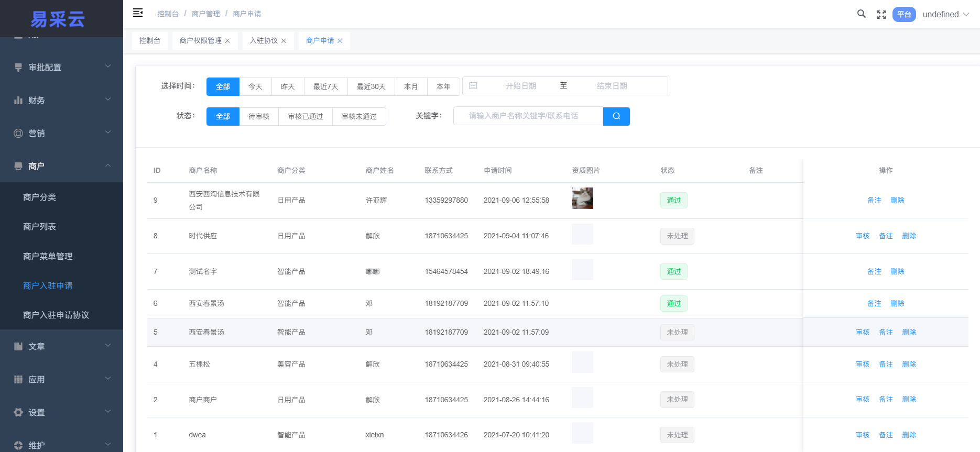Open qualification image thumbnail for ID 9
This screenshot has width=980, height=452.
tap(582, 199)
